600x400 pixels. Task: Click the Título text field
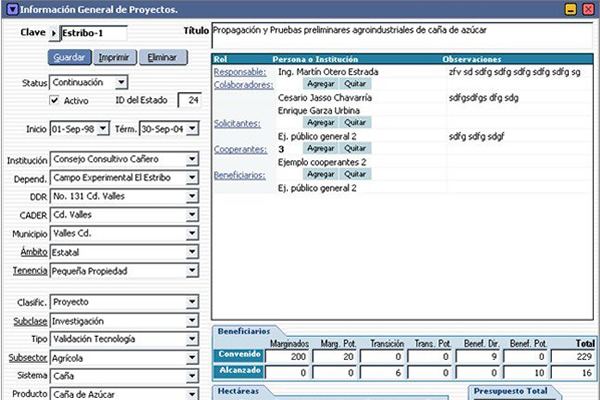pos(400,37)
